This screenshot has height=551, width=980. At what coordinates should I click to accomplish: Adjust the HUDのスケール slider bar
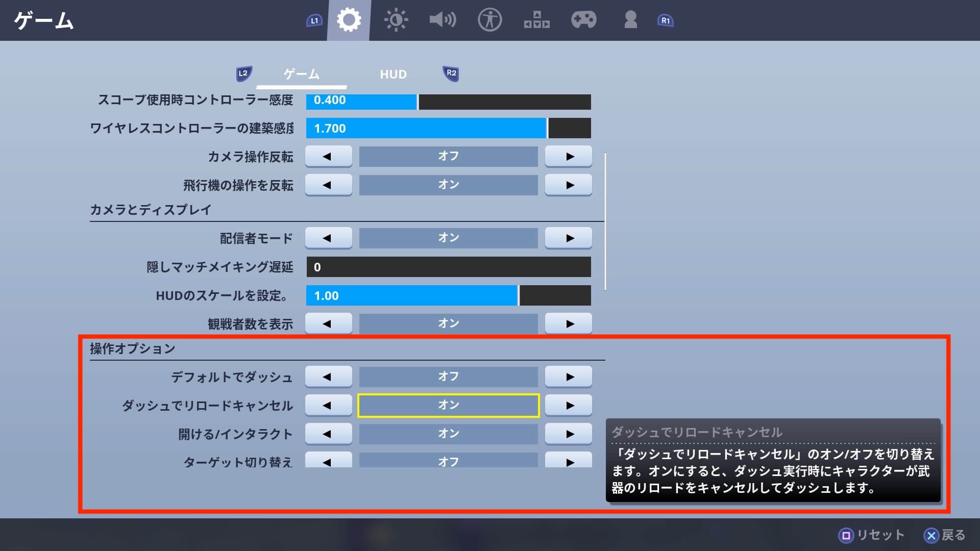[x=448, y=295]
